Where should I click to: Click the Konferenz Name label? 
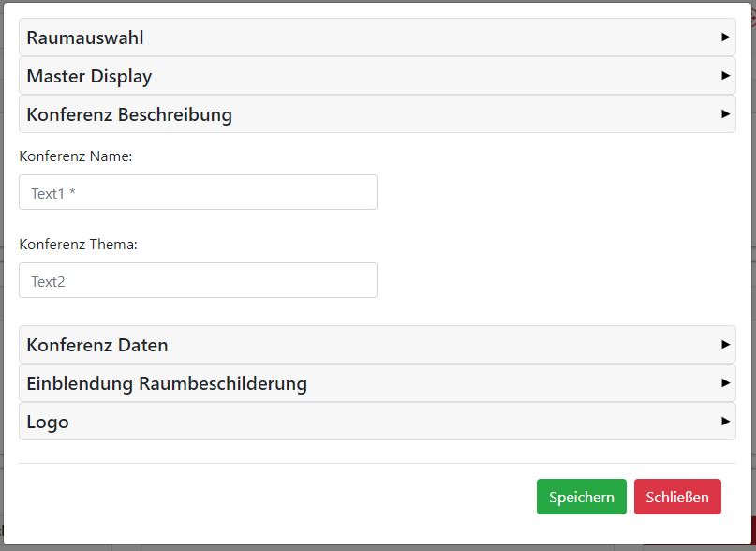76,156
